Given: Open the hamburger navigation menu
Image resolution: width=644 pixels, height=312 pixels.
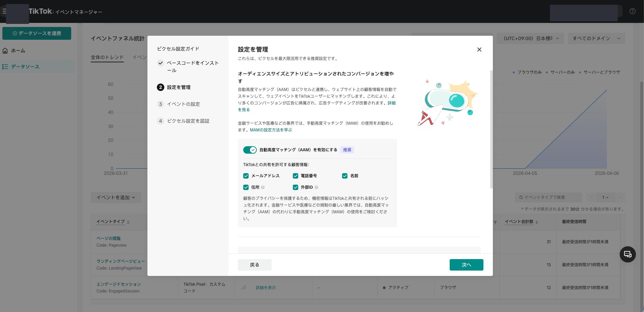Looking at the screenshot, I should point(5,11).
